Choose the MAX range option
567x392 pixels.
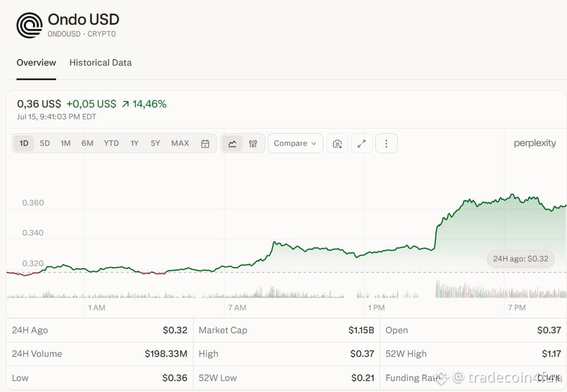click(x=180, y=143)
